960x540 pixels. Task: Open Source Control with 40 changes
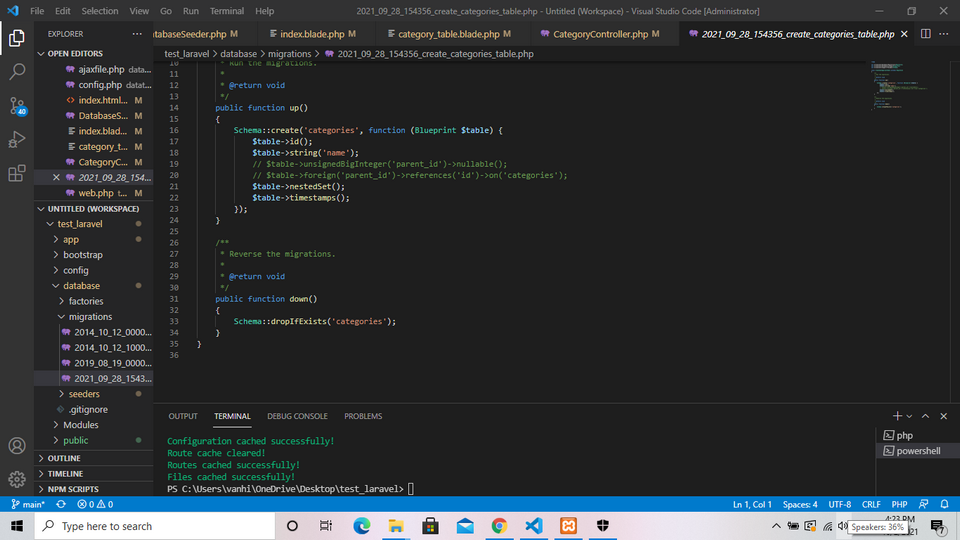(17, 106)
